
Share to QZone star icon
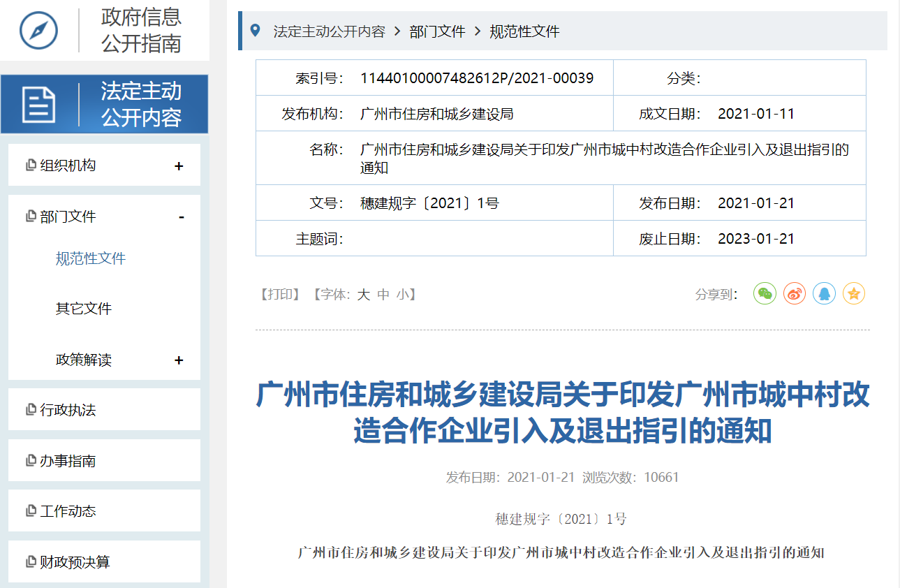click(853, 294)
